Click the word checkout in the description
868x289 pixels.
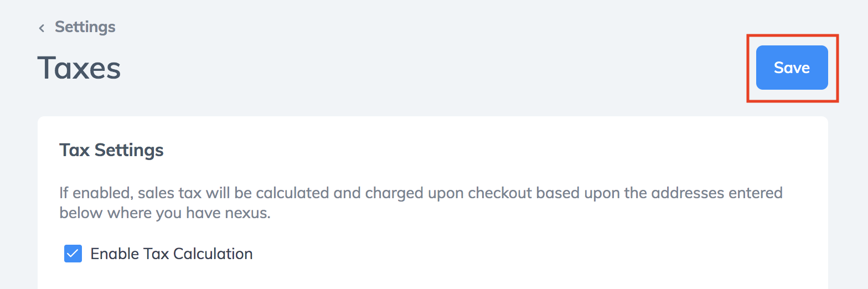(493, 193)
